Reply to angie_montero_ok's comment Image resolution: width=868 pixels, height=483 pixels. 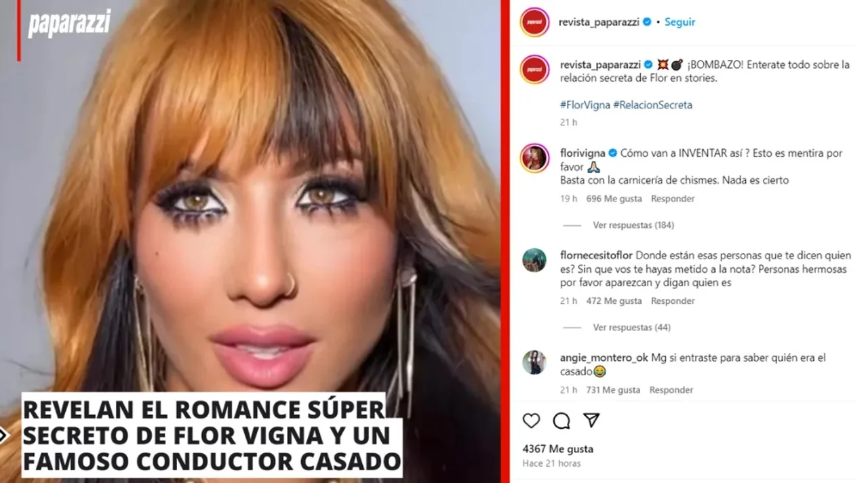(x=671, y=390)
